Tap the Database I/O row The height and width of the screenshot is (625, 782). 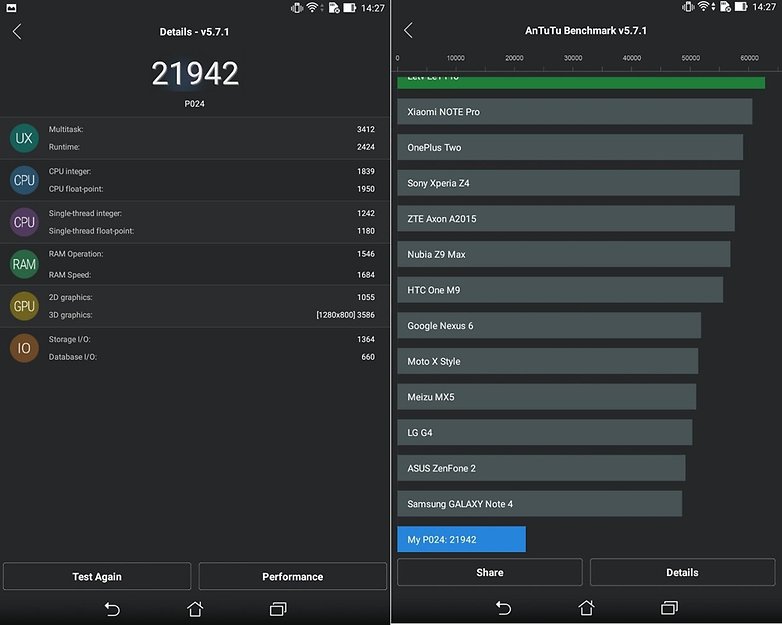pos(195,357)
